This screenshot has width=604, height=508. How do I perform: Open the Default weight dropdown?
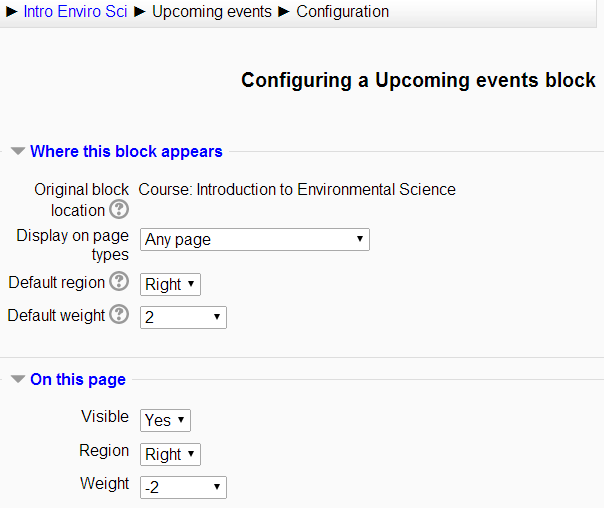tap(183, 317)
